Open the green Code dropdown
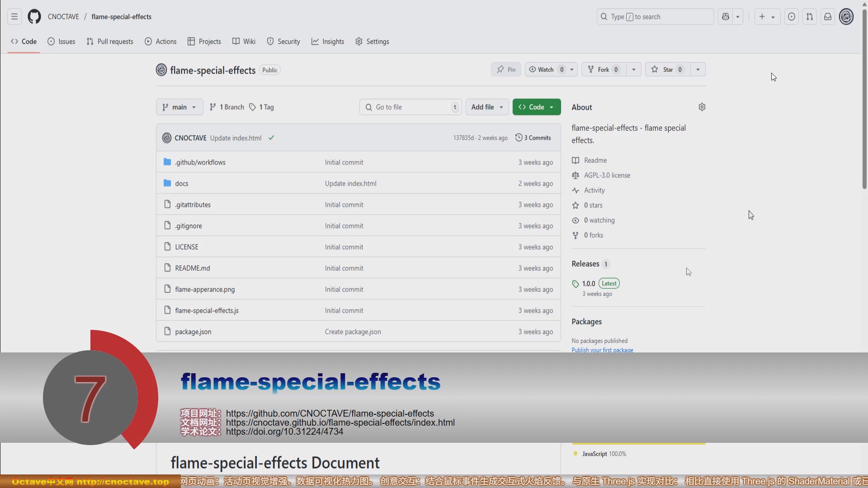The image size is (868, 488). tap(537, 107)
